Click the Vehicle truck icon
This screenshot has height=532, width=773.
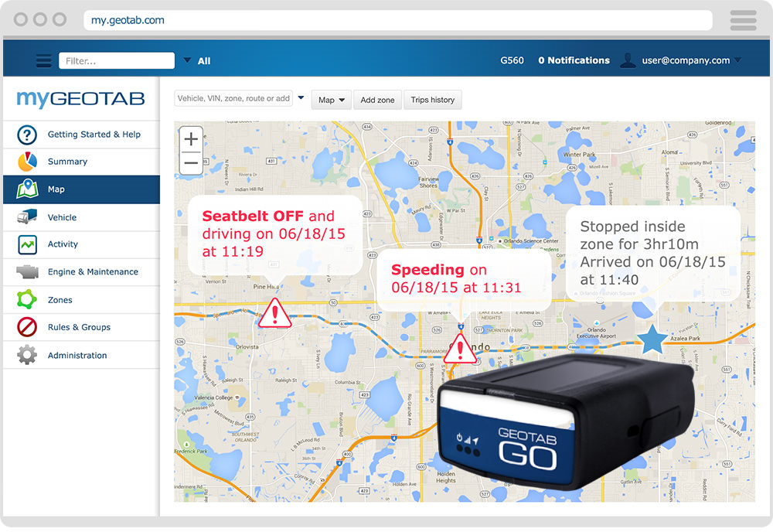[27, 217]
